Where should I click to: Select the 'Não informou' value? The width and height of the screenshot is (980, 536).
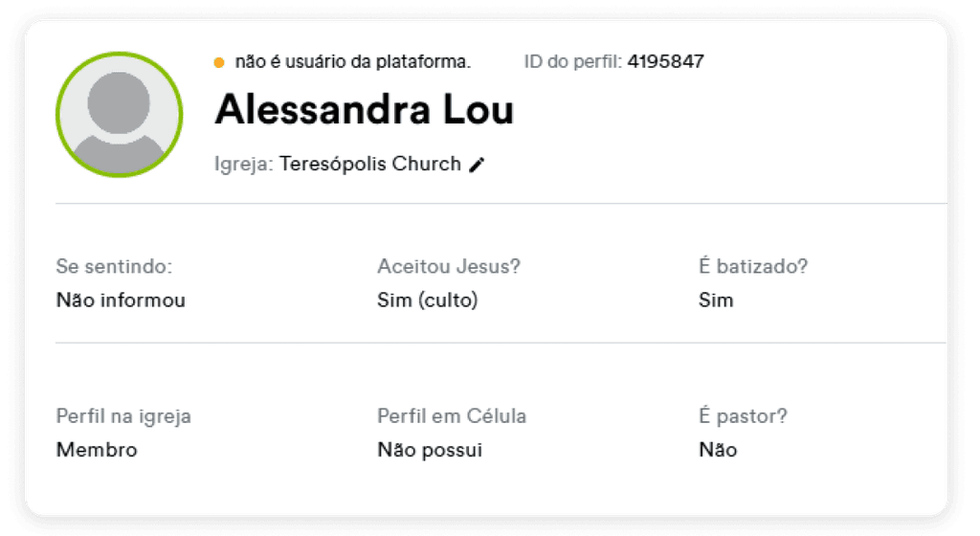click(x=121, y=300)
